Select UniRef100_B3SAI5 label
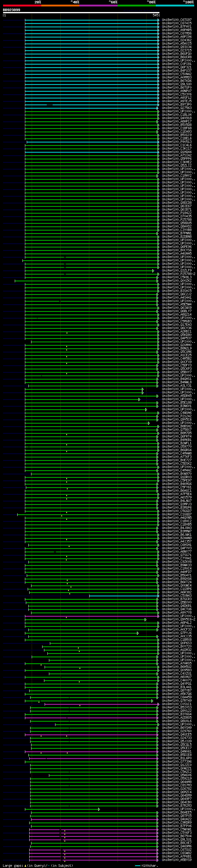197x868 pixels. pyautogui.click(x=176, y=290)
